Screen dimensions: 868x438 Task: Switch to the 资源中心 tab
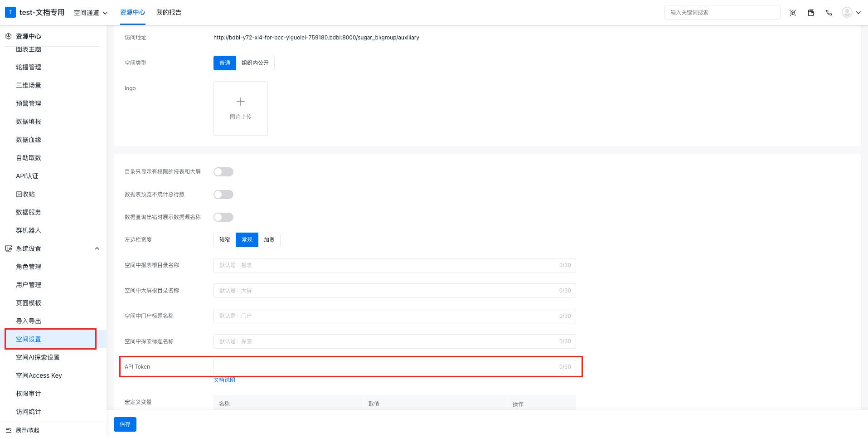point(133,12)
